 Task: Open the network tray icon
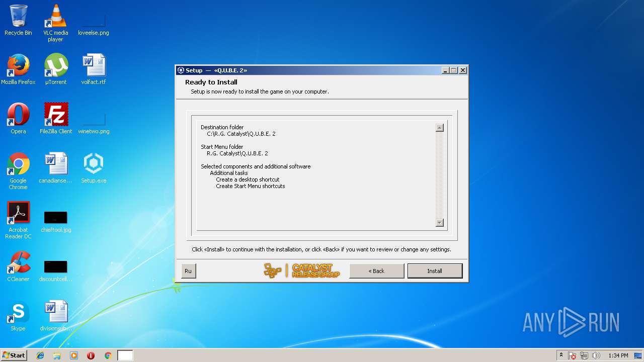click(x=584, y=355)
